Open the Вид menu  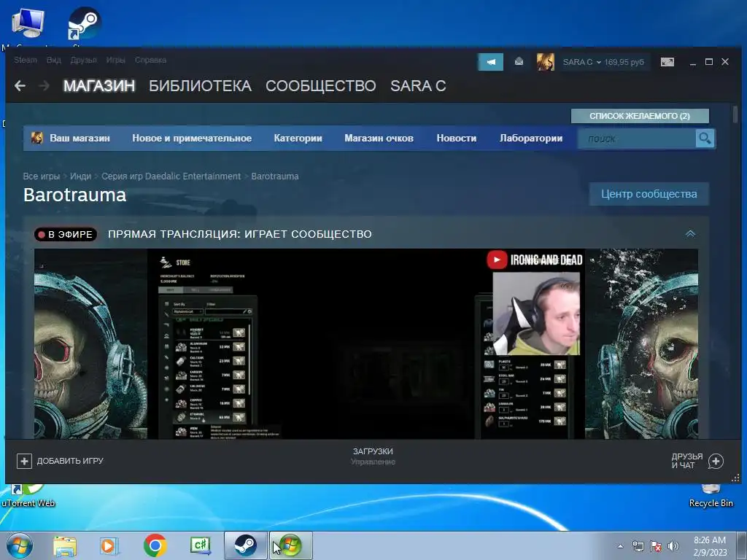point(54,60)
